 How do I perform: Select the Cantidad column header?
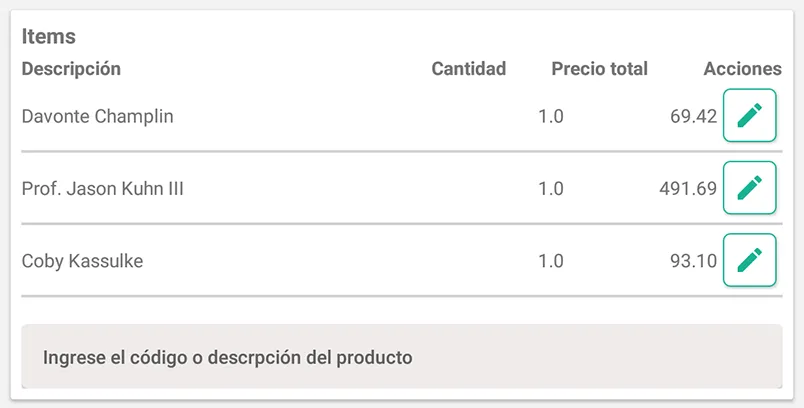468,69
